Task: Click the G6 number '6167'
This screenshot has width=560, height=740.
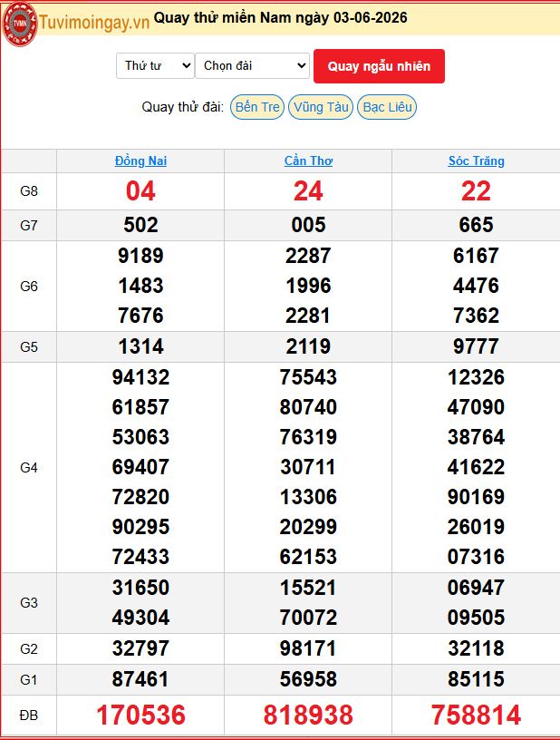Action: tap(476, 256)
